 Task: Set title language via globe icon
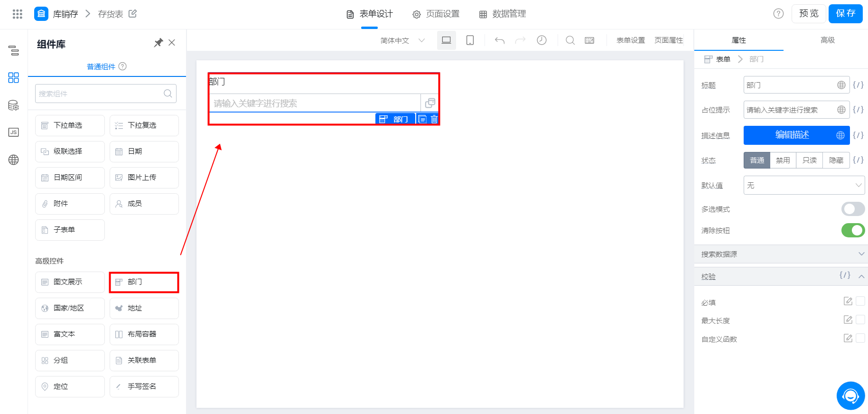point(841,85)
